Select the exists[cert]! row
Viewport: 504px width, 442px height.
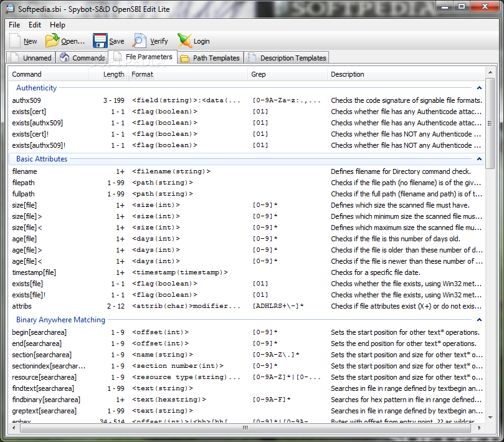(247, 134)
